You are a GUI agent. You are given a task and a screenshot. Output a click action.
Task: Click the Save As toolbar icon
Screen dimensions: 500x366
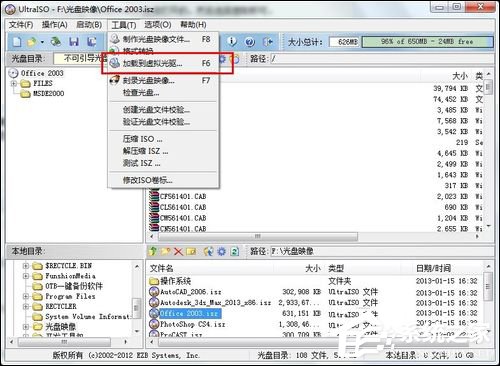tap(91, 42)
